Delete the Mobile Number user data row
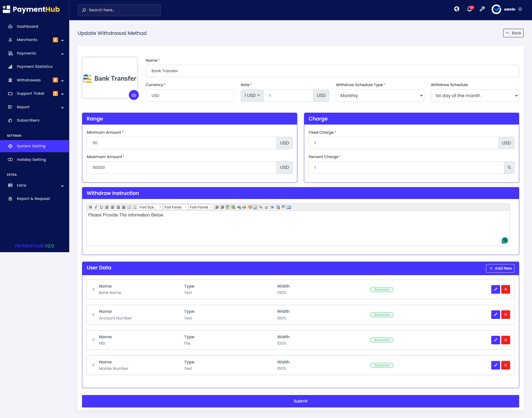Viewport: 532px width, 418px height. click(506, 365)
